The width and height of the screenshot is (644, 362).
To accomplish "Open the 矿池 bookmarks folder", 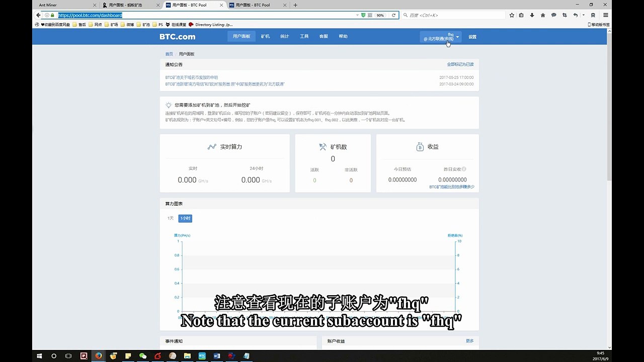I will tap(144, 24).
